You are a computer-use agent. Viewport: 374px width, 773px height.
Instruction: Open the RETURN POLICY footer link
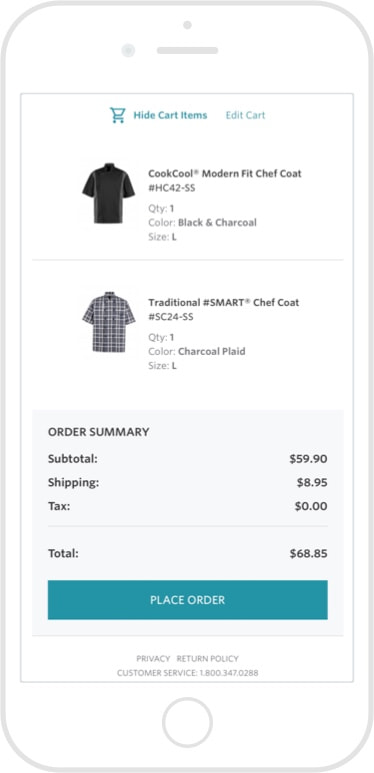point(207,659)
